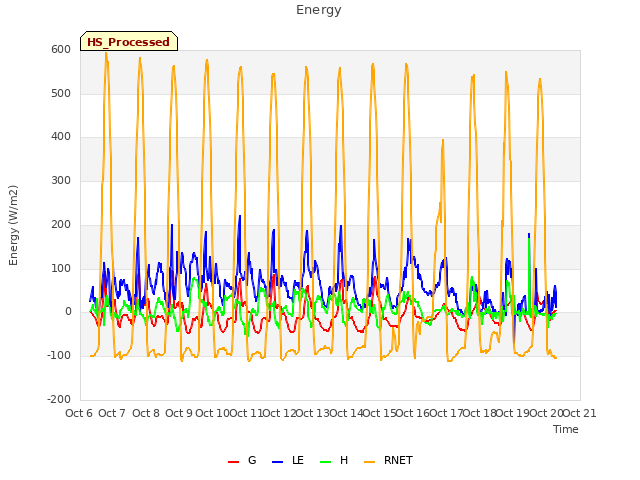Screen dimensions: 640x480
Task: Click the blue LE legend swatch
Action: tap(277, 462)
